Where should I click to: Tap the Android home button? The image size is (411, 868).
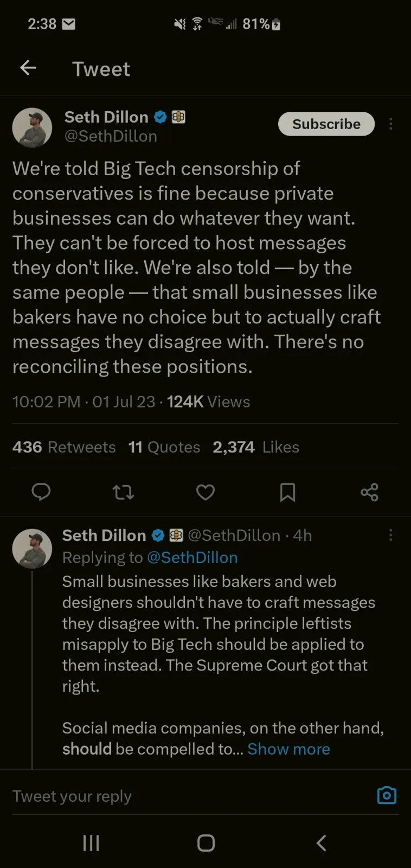tap(206, 843)
